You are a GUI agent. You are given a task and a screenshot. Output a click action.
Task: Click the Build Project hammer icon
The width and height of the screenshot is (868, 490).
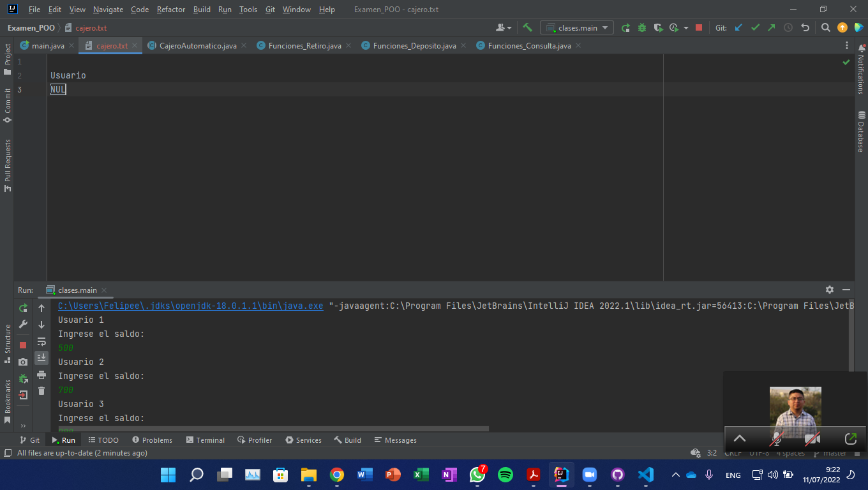527,27
